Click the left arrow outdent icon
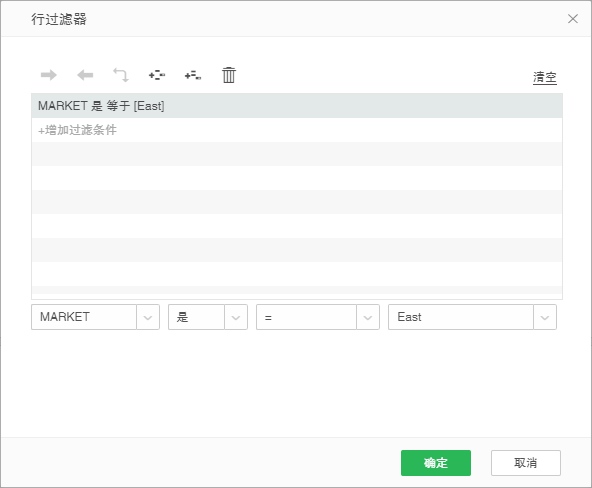The width and height of the screenshot is (592, 488). tap(85, 75)
